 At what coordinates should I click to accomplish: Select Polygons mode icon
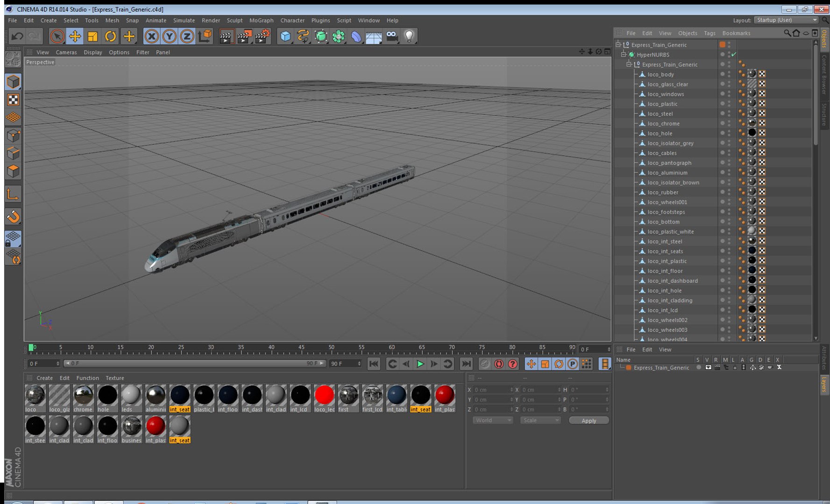[13, 171]
